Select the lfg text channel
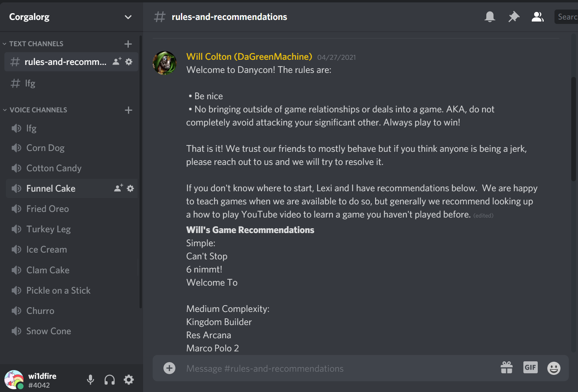This screenshot has height=392, width=578. [x=71, y=83]
